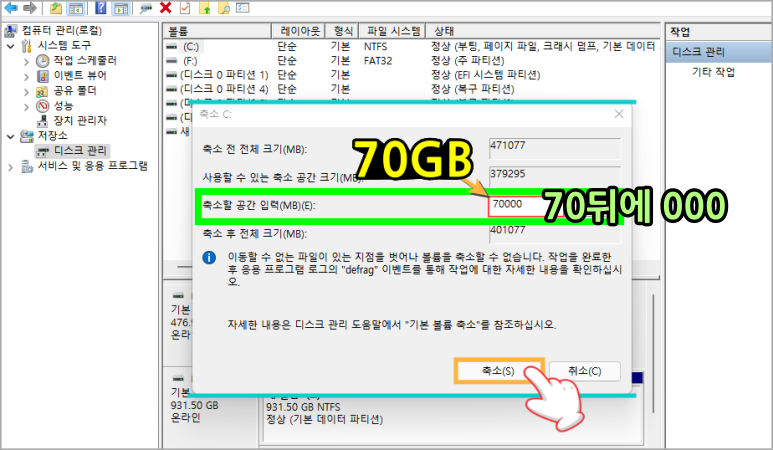
Task: Click the 축소할 공간 입력 field showing 70000
Action: [x=525, y=206]
